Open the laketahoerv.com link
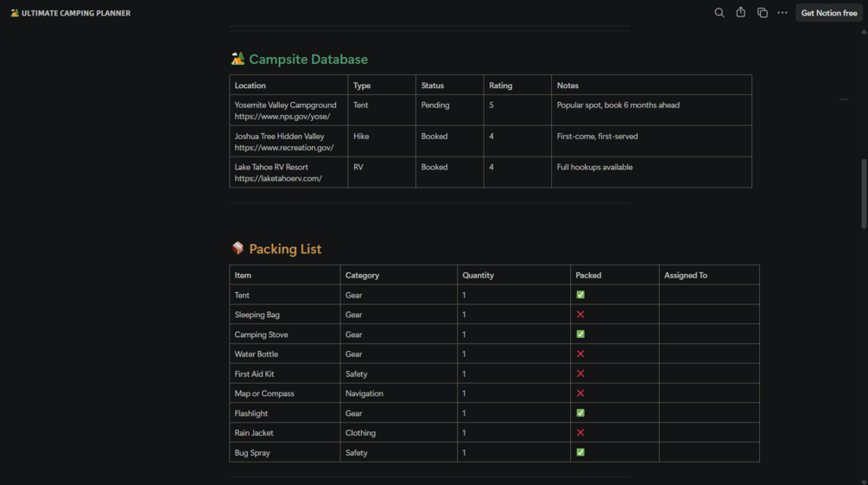This screenshot has height=485, width=868. point(278,179)
